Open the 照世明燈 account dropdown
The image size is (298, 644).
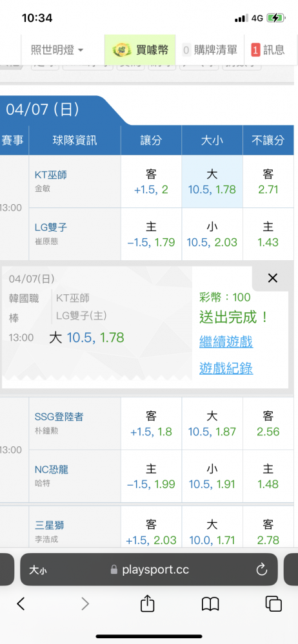pos(57,50)
